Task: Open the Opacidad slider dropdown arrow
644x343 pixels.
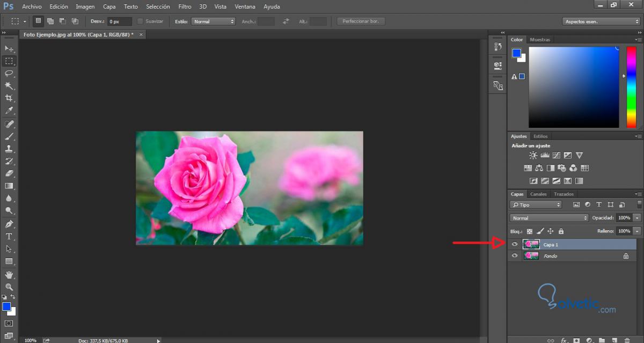Action: pos(637,218)
